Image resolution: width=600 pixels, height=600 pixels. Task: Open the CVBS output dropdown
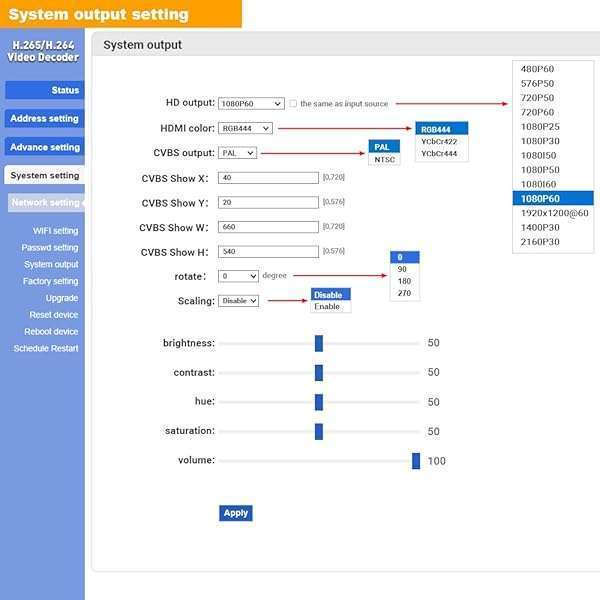point(237,153)
